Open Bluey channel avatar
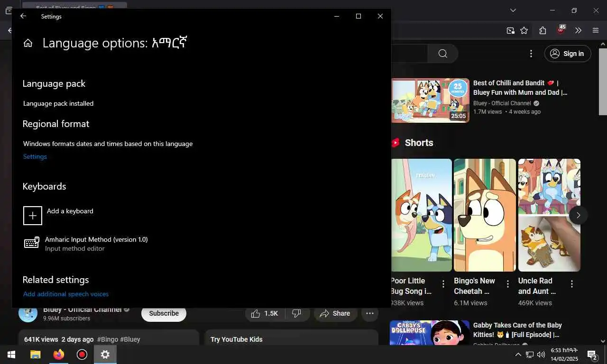 click(28, 313)
